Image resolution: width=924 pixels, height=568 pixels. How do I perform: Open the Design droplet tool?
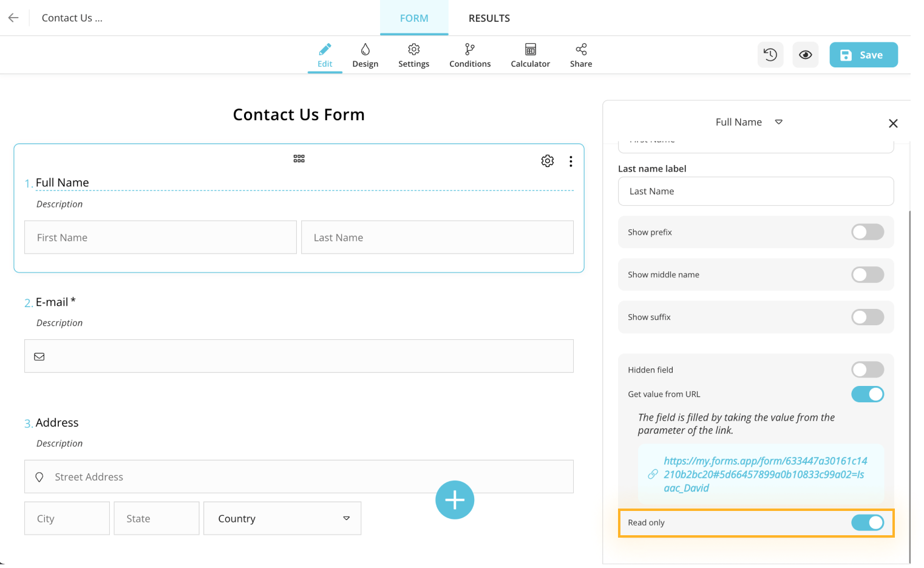tap(365, 56)
